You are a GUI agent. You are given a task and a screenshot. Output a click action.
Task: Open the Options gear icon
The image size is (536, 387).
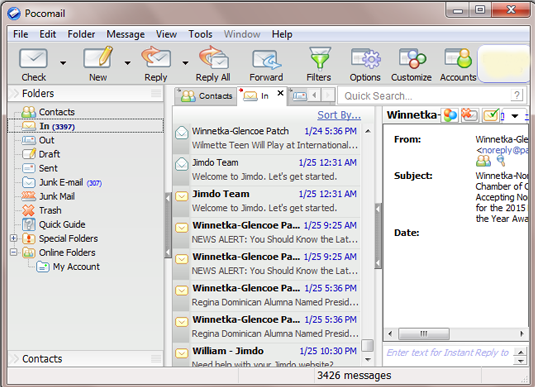[x=365, y=58]
